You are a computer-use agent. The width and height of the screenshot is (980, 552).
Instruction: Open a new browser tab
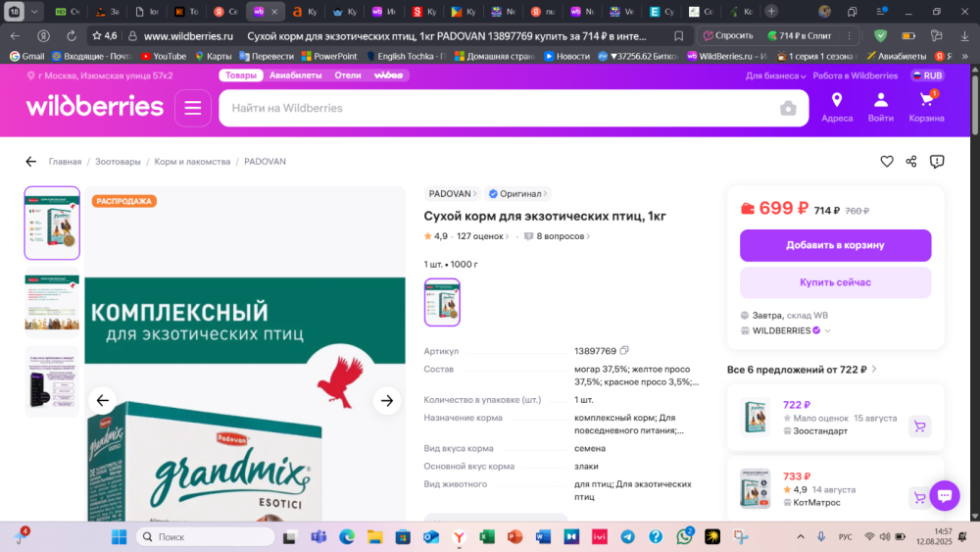771,11
